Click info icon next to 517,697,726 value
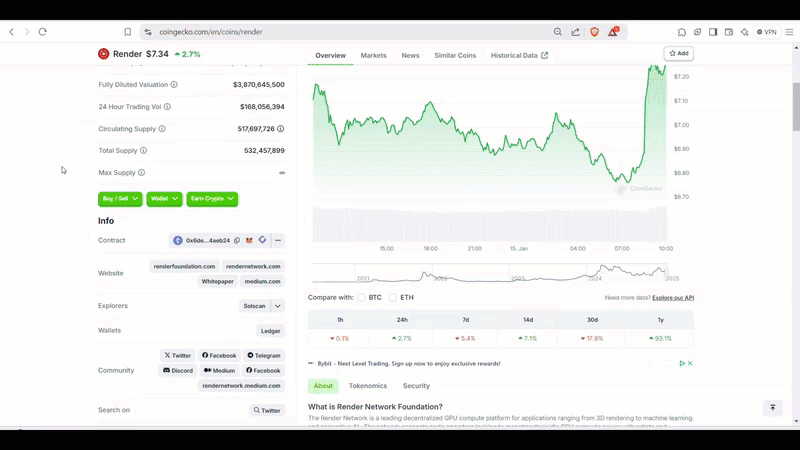 pos(281,129)
